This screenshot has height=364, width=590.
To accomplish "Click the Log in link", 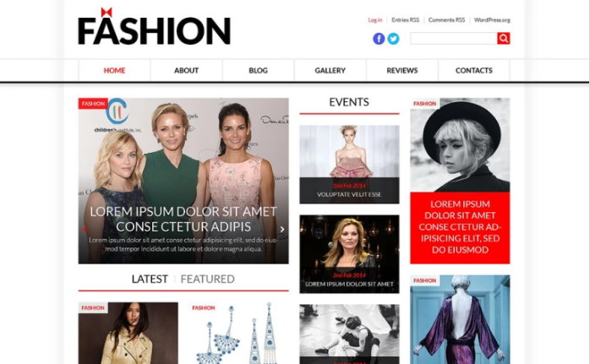I will [374, 20].
